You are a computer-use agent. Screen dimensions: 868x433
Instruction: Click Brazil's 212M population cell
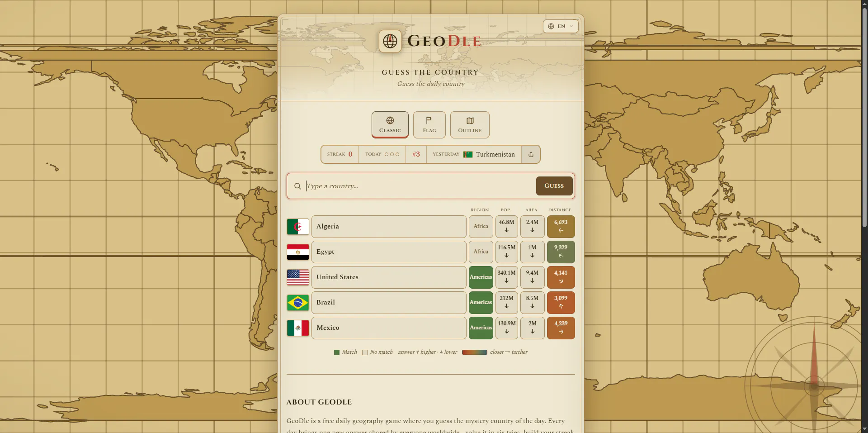pyautogui.click(x=507, y=303)
